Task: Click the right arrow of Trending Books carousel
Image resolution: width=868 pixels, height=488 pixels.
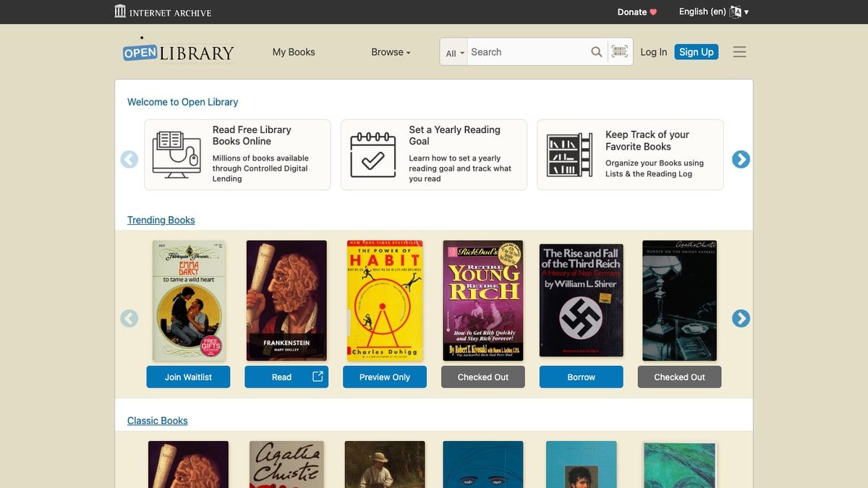Action: tap(741, 318)
